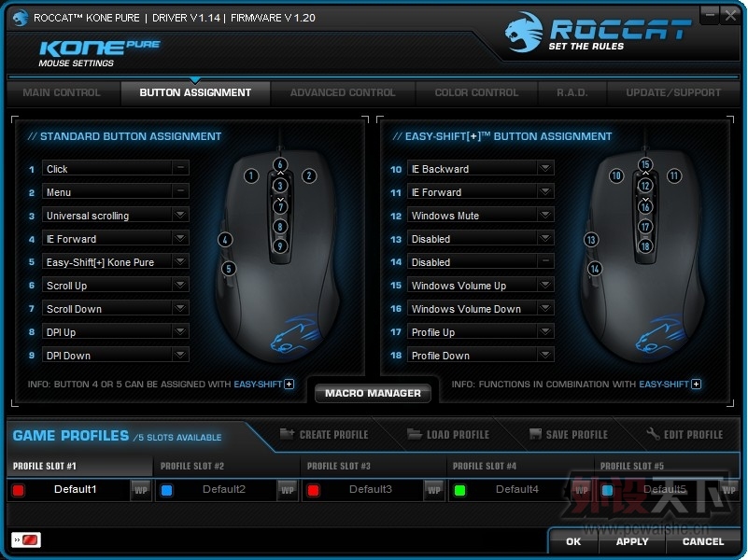Click the OK button
This screenshot has width=748, height=560.
573,542
